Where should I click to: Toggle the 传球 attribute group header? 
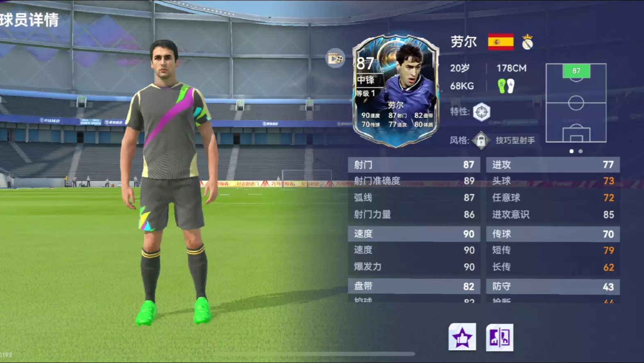tap(553, 234)
